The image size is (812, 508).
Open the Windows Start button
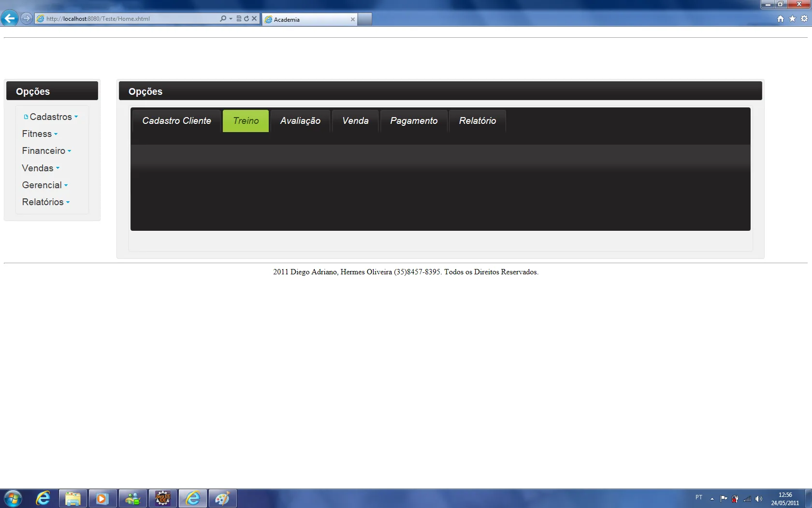13,498
